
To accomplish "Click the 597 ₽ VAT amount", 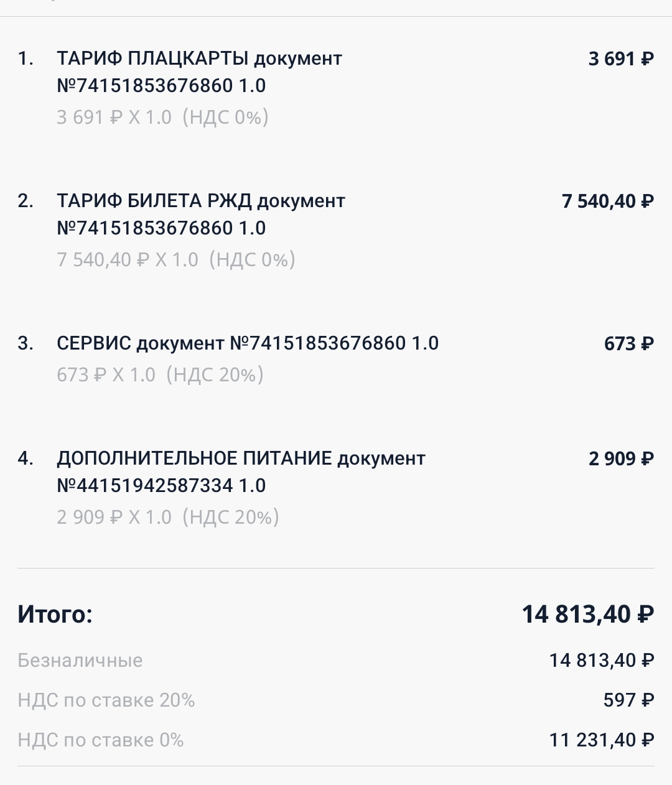I will pos(628,700).
